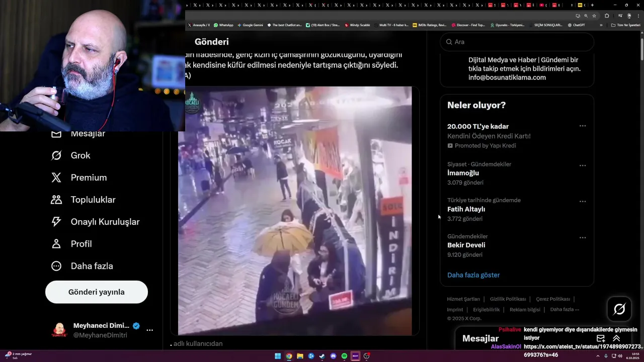
Task: Open the taskbar clock showing 10:55
Action: click(x=632, y=356)
